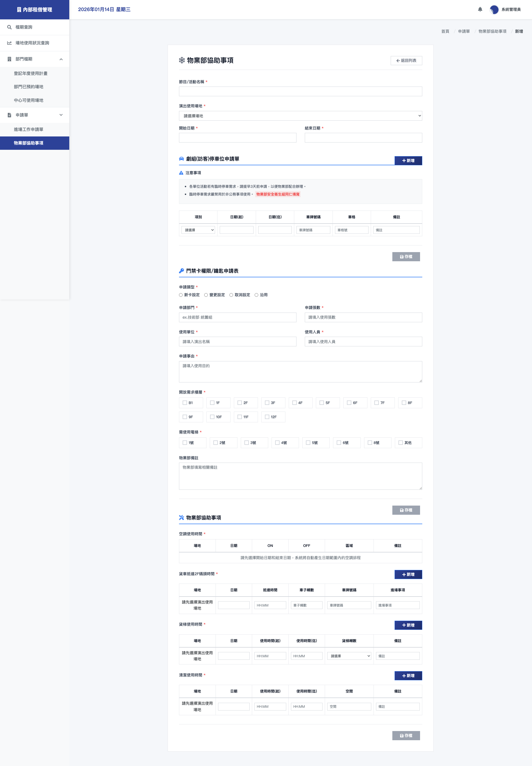Open the 貨梯輛數 請選擇 dropdown
The image size is (532, 766).
click(349, 656)
